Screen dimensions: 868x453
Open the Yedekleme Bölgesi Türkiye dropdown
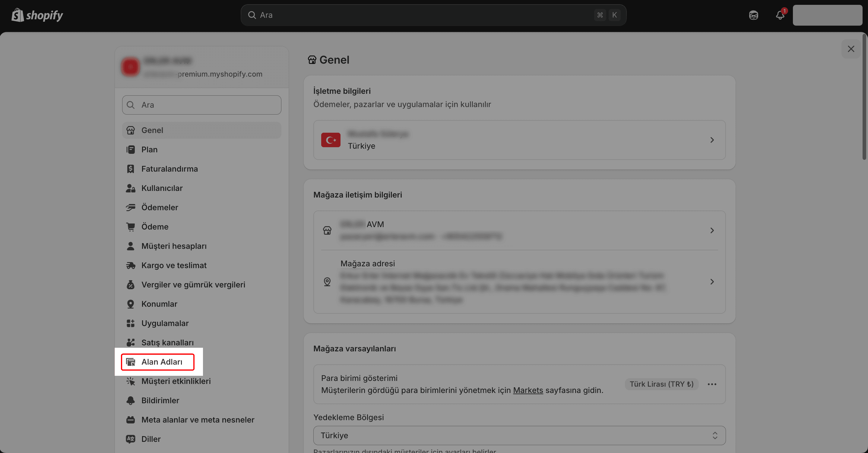[519, 436]
